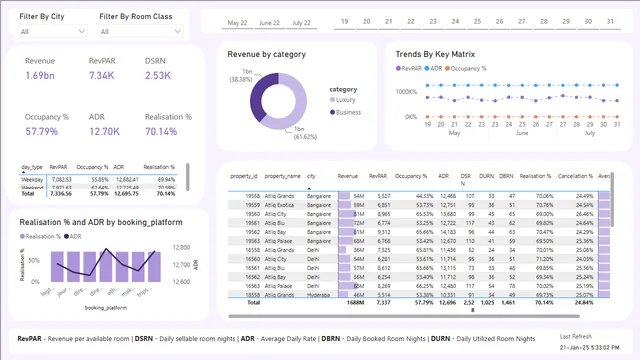The width and height of the screenshot is (640, 360).
Task: Click the Luxury legend color marker
Action: pyautogui.click(x=332, y=100)
